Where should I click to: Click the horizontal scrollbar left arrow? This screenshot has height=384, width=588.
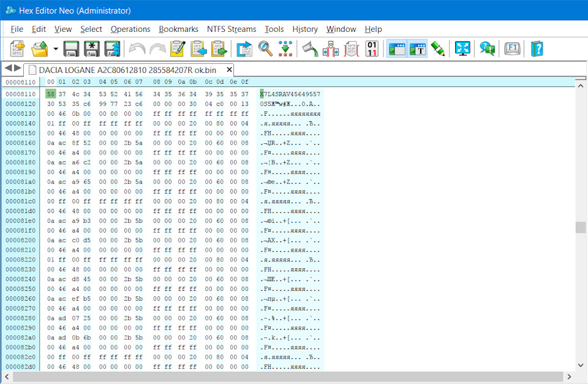[7, 377]
